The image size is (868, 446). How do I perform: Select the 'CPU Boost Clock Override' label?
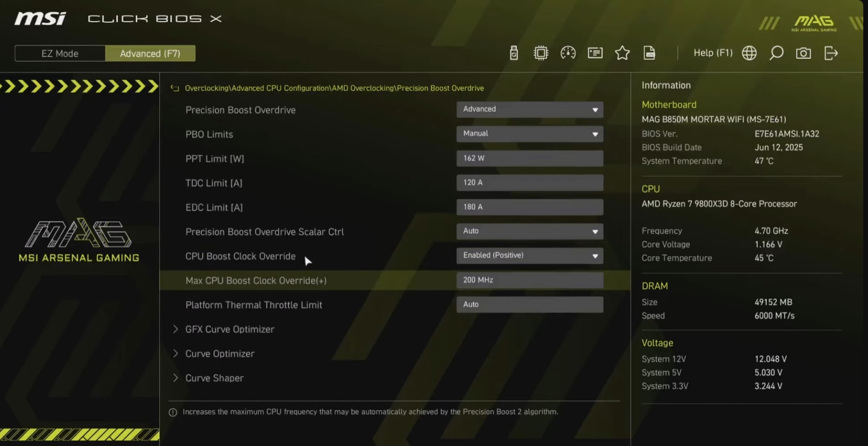click(241, 256)
